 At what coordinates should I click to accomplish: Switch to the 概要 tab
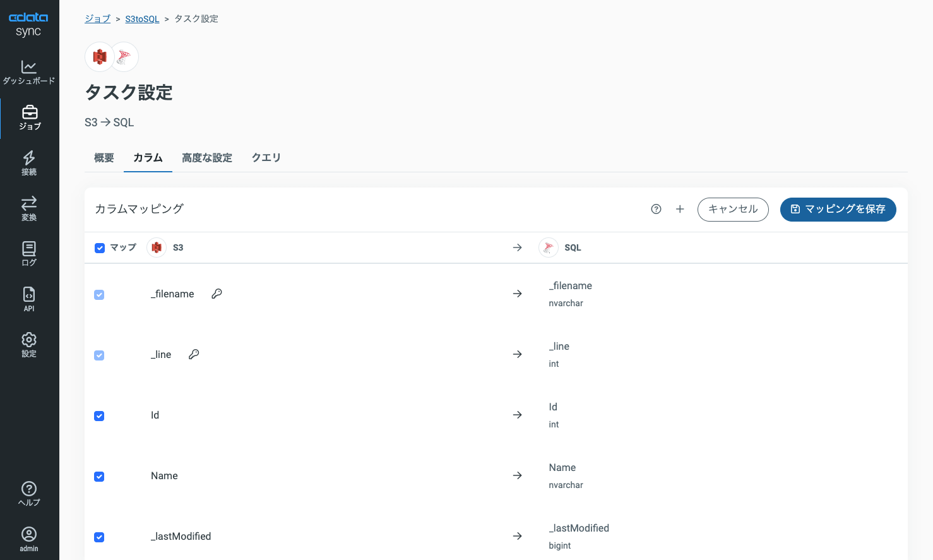click(x=104, y=158)
